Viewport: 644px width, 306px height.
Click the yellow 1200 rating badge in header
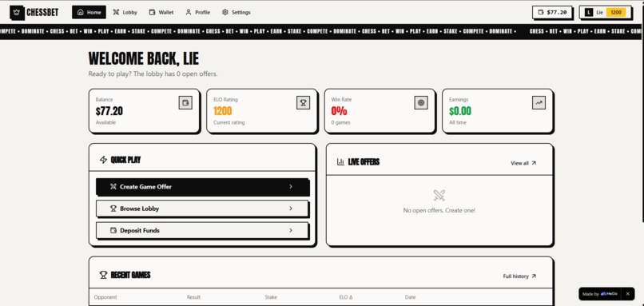point(616,12)
